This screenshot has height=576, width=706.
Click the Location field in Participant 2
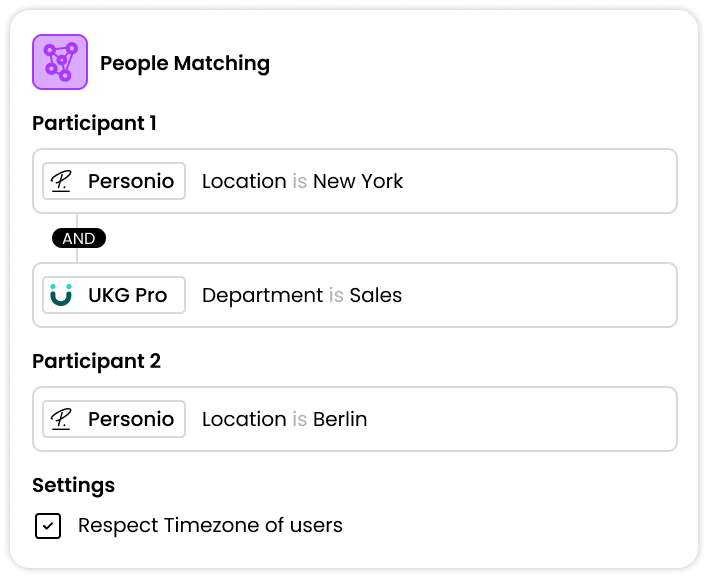244,419
